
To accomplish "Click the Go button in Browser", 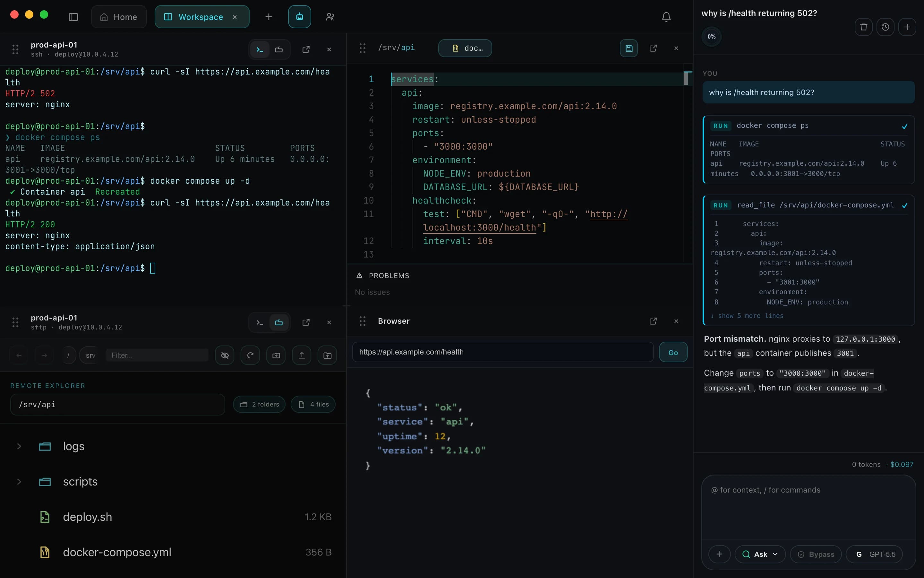I will click(x=673, y=353).
